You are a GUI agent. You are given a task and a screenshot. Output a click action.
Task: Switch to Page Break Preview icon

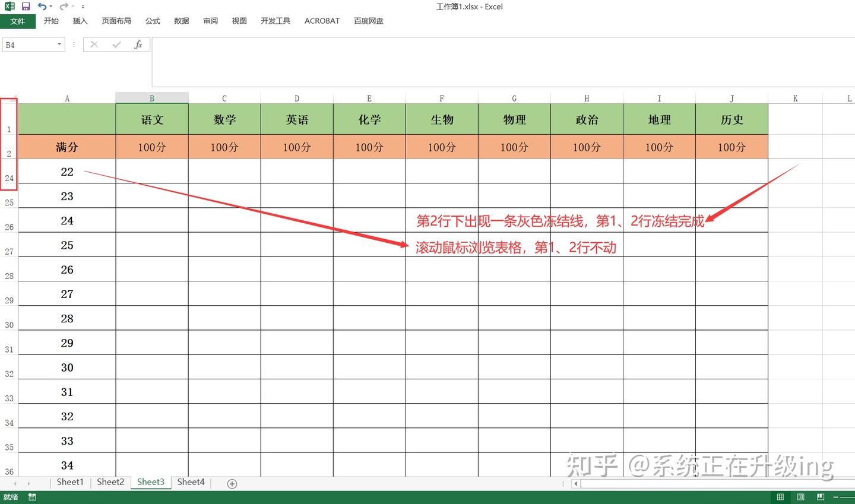[821, 497]
